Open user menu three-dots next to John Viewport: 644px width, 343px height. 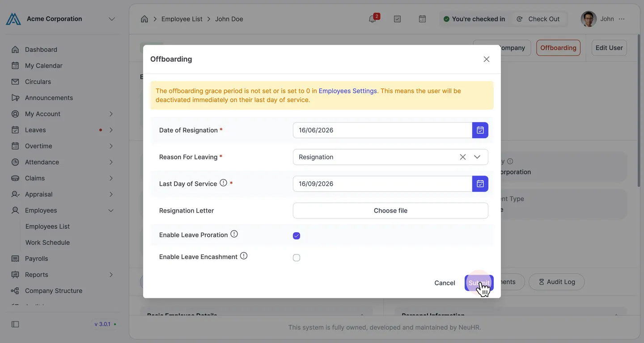point(622,19)
